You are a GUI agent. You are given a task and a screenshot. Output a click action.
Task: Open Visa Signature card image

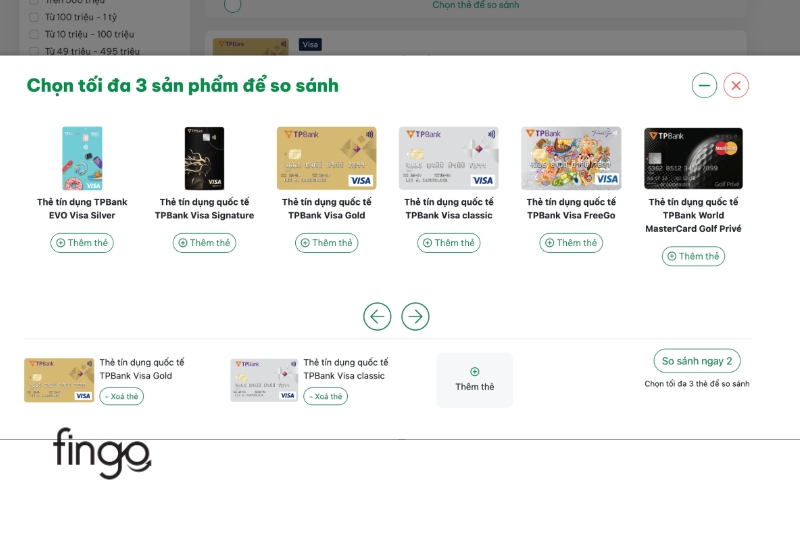204,158
